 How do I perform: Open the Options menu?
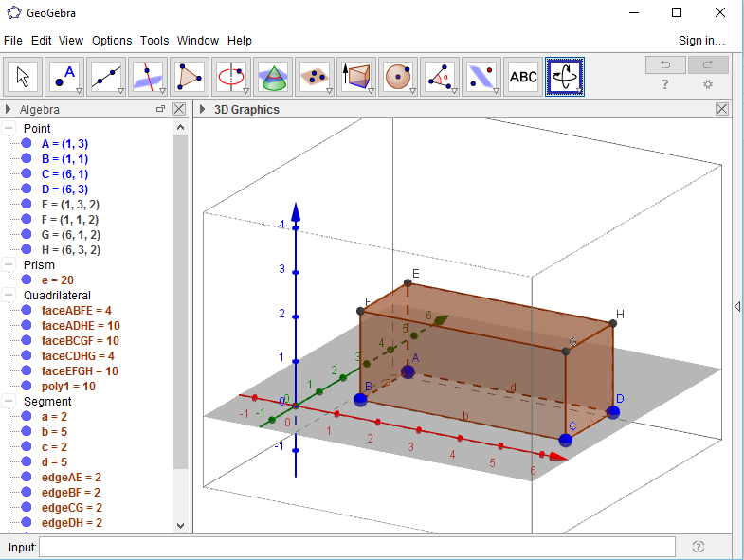pos(112,41)
